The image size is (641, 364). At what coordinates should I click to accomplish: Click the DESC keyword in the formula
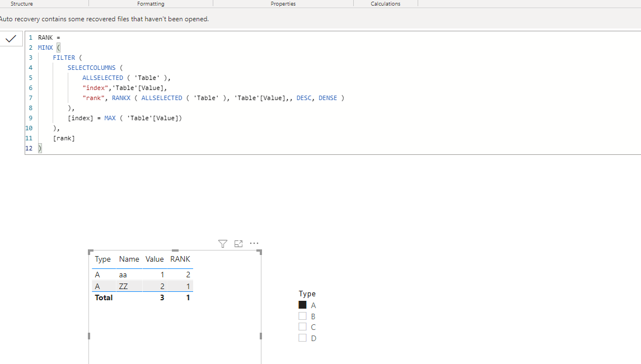[x=304, y=98]
